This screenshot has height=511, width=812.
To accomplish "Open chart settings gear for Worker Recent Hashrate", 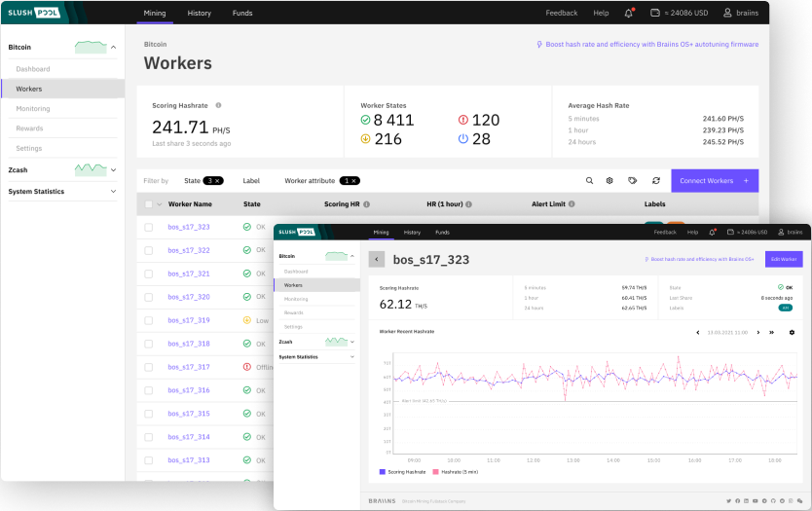I will click(x=792, y=332).
